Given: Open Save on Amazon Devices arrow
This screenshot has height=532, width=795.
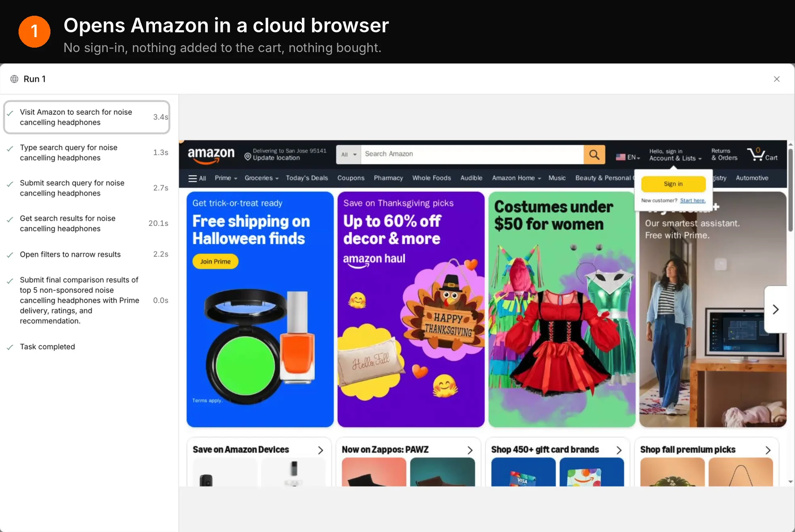Looking at the screenshot, I should coord(320,450).
